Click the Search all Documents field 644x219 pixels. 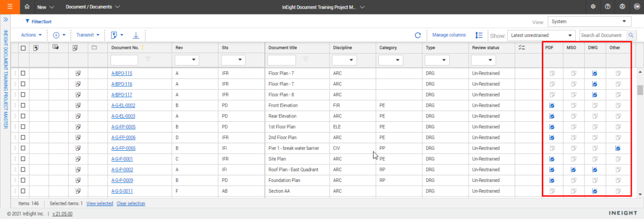coord(603,35)
